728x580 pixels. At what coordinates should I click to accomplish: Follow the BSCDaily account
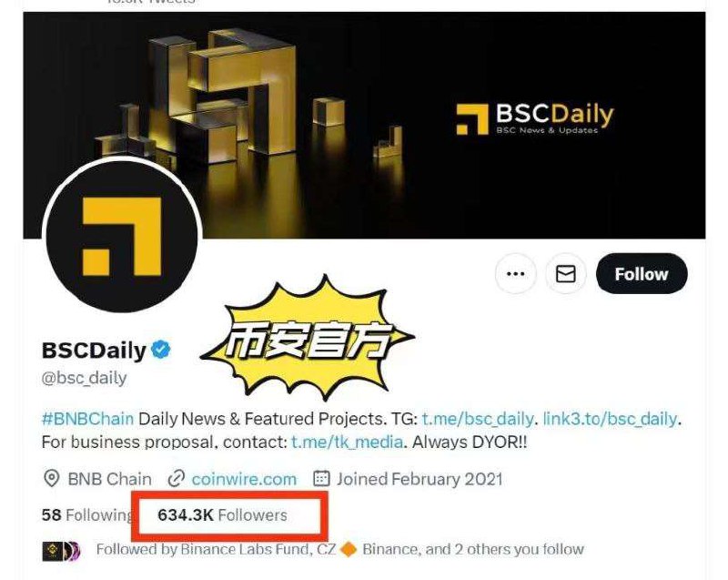click(642, 273)
